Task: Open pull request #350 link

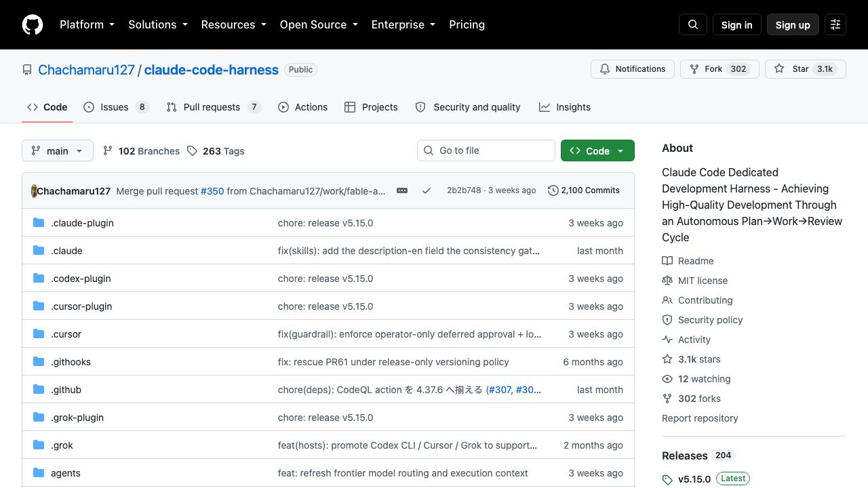Action: coord(212,191)
